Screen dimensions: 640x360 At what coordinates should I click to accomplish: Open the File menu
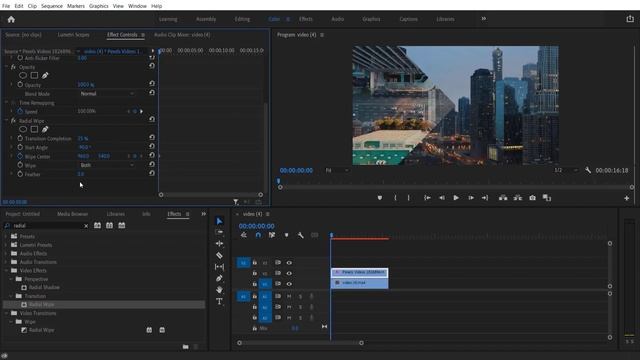(x=6, y=6)
